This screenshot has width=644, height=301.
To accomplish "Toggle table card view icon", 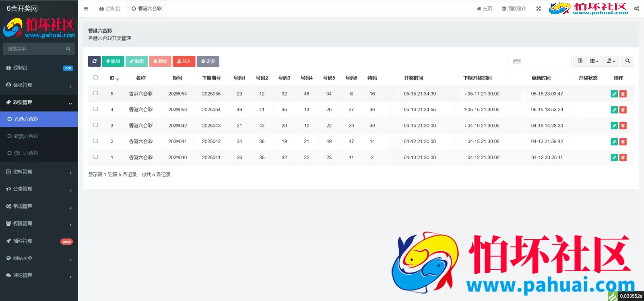I will [x=580, y=61].
